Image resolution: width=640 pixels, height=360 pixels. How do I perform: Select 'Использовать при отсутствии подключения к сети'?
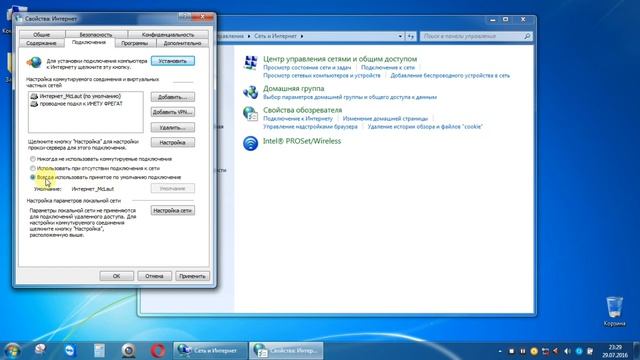(33, 168)
